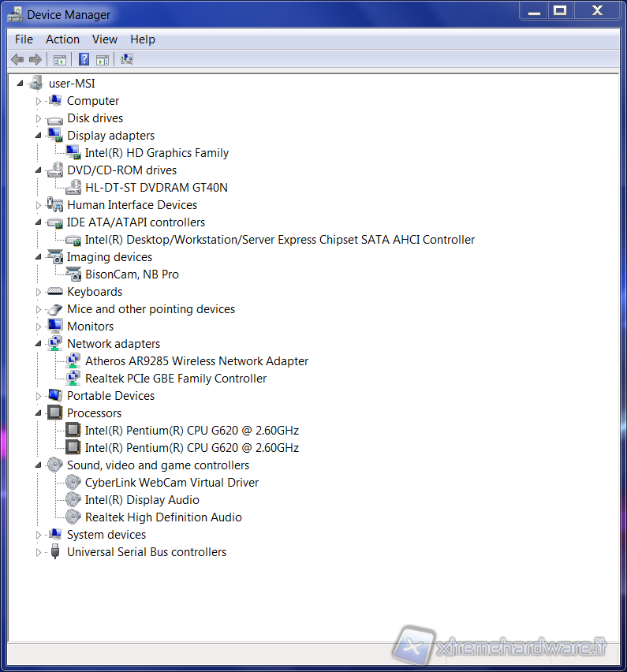The height and width of the screenshot is (672, 627).
Task: Open the File menu
Action: point(24,39)
